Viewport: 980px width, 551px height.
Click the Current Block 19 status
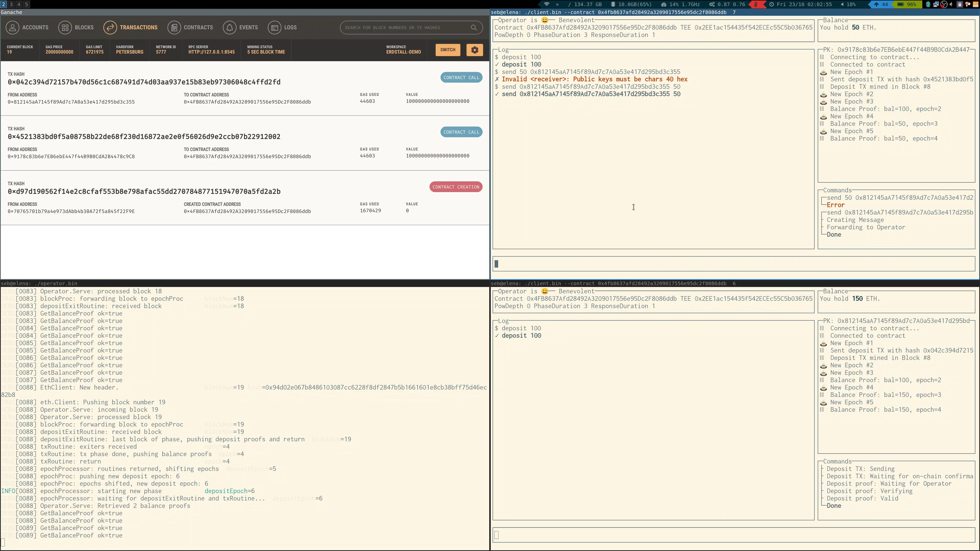pyautogui.click(x=20, y=49)
